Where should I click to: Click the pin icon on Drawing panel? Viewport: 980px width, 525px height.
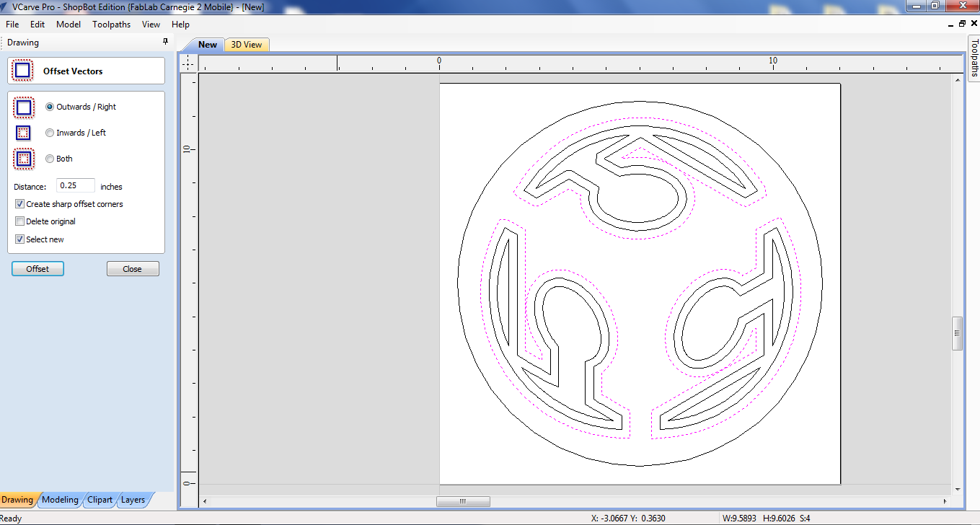click(x=165, y=42)
